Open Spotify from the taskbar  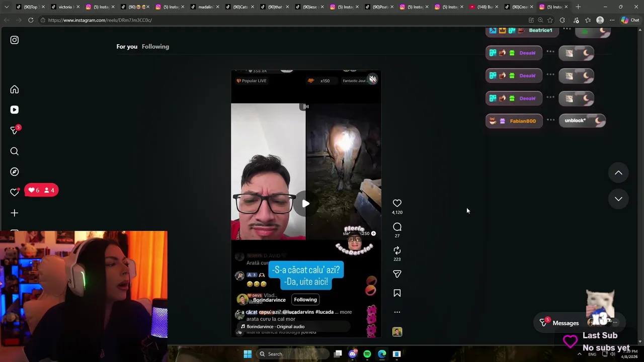click(x=367, y=354)
